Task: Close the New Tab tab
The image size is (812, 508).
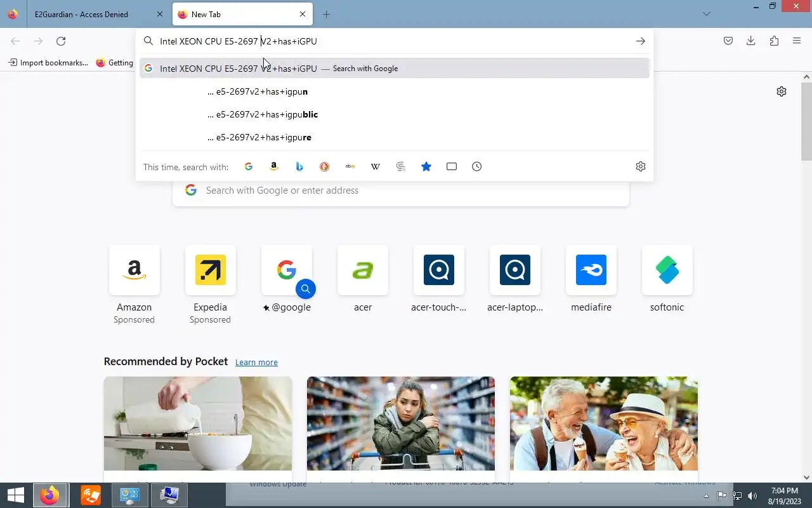Action: coord(303,14)
